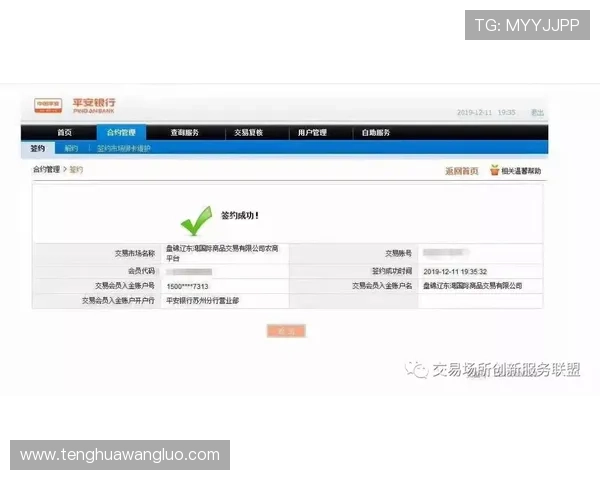This screenshot has width=600, height=480.
Task: Click the 交易账号 label
Action: [x=398, y=253]
